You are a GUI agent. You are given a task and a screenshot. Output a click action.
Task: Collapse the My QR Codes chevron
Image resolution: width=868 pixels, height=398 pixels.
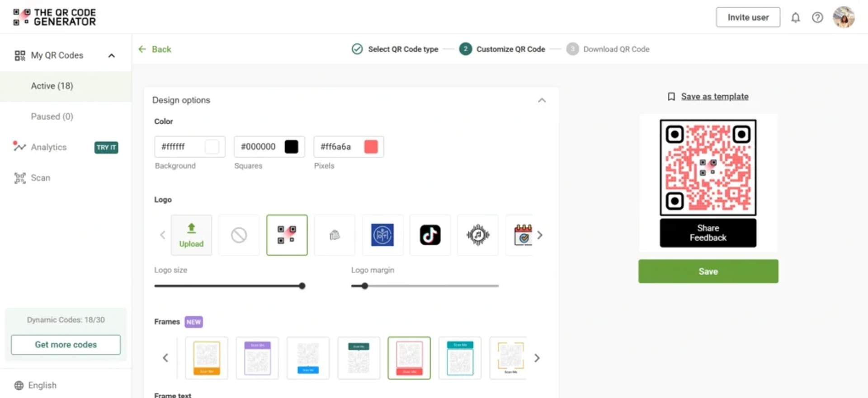pyautogui.click(x=112, y=56)
